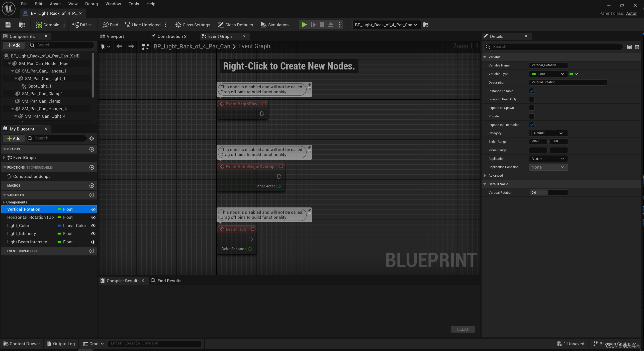Enable Blueprint Read Only checkbox
Screen dimensions: 644x351
click(531, 99)
